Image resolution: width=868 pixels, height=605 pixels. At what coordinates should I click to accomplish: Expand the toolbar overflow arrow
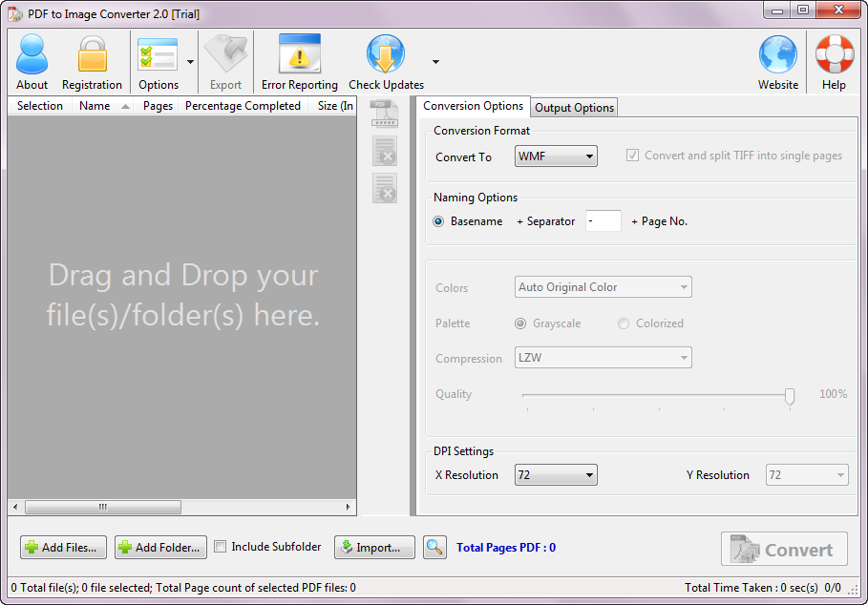click(x=435, y=62)
